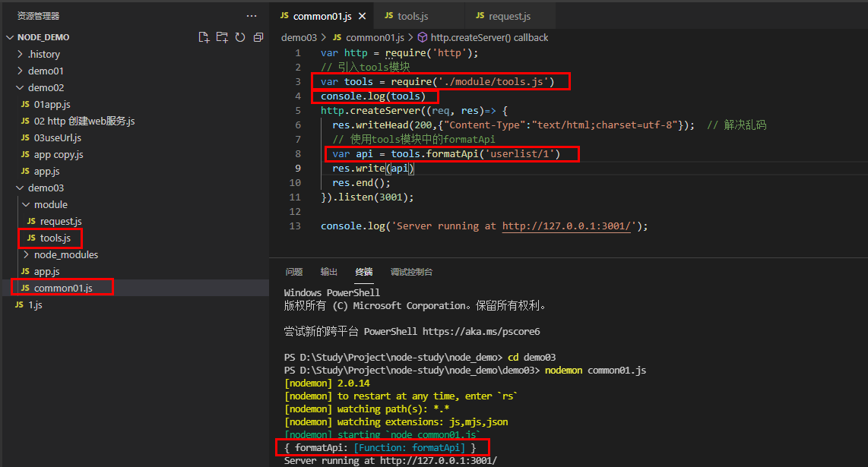Click line number 8 in the gutter
The height and width of the screenshot is (467, 868).
click(x=298, y=154)
